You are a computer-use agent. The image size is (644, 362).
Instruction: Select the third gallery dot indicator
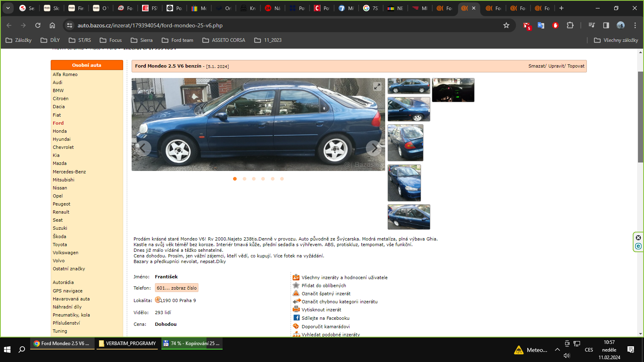[254, 179]
